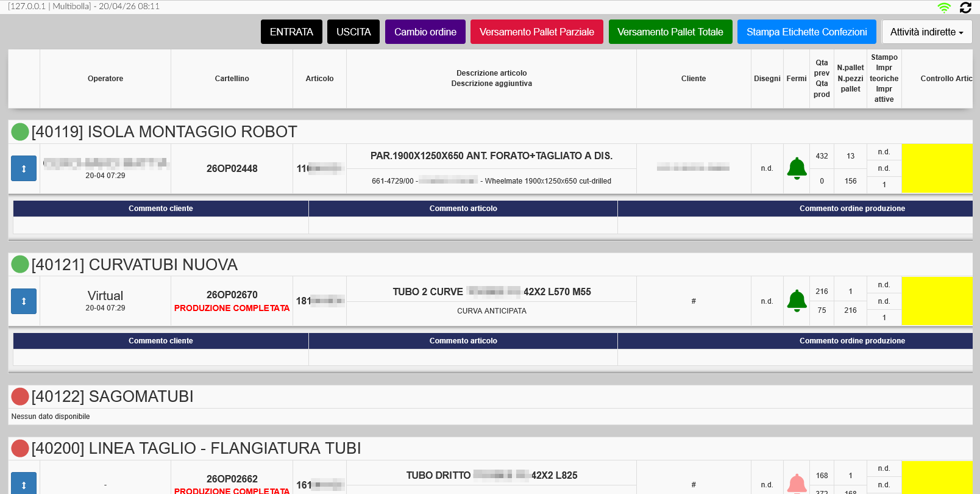
Task: Click the refresh icon in the top bar
Action: pyautogui.click(x=965, y=7)
